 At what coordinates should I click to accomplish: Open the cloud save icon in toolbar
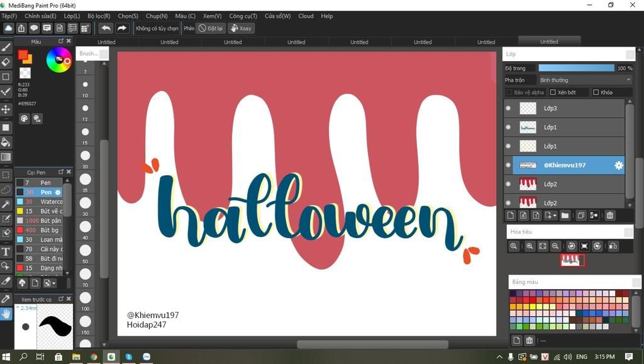pyautogui.click(x=8, y=28)
